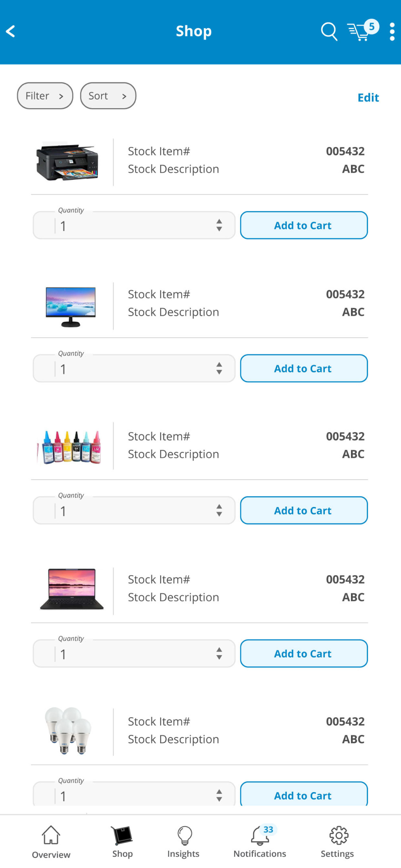Open the light bulbs product thumbnail

[68, 730]
